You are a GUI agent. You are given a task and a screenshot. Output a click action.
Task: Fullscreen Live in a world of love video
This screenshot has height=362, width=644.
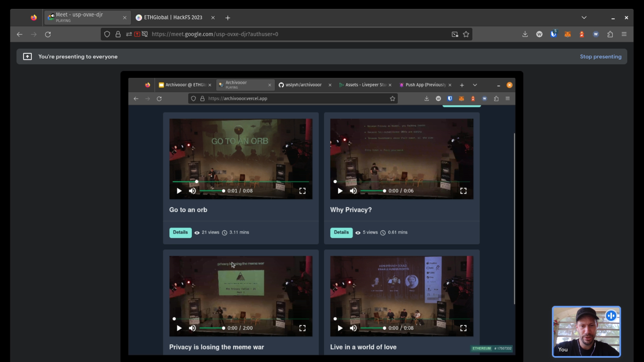tap(463, 328)
